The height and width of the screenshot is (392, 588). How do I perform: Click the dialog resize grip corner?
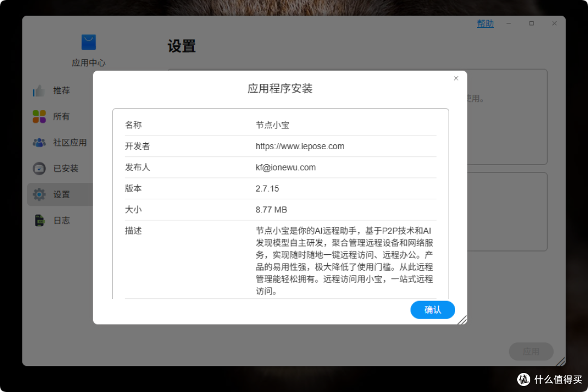point(462,320)
